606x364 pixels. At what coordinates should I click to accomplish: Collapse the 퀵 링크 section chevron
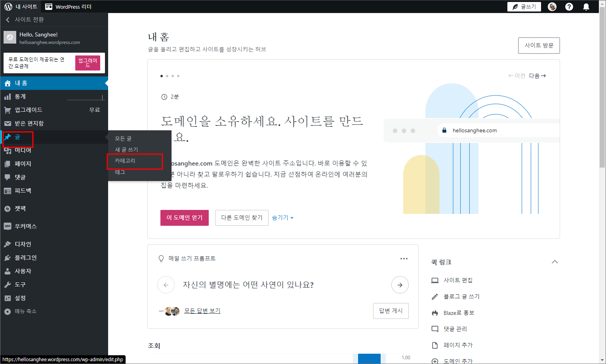pos(555,262)
